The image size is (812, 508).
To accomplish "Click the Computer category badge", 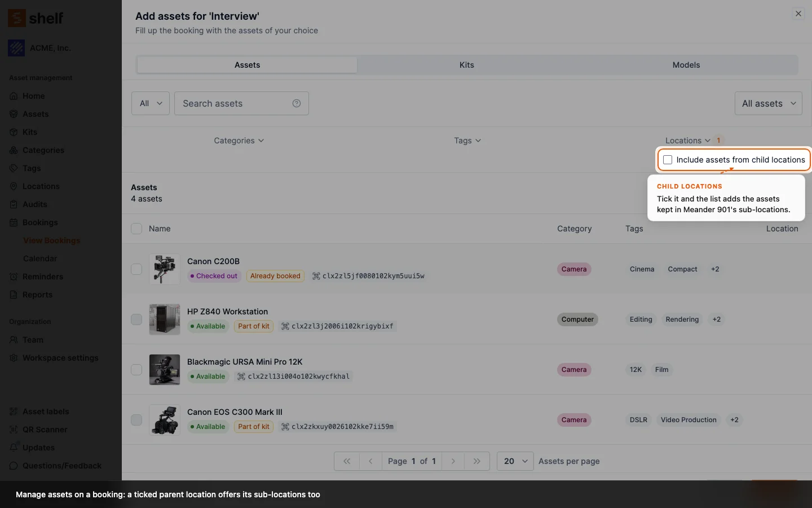I will (577, 319).
